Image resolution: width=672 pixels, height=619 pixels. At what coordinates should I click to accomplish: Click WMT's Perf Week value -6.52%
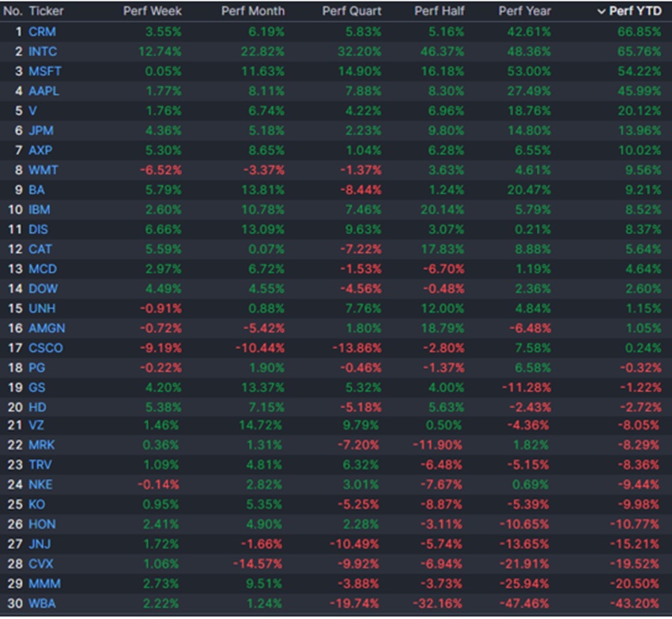tap(160, 170)
